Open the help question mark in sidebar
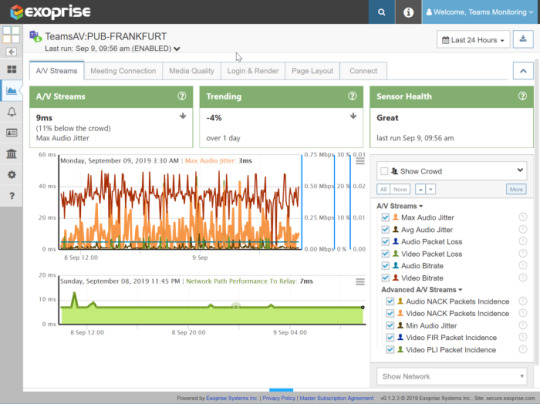The image size is (540, 404). [12, 196]
